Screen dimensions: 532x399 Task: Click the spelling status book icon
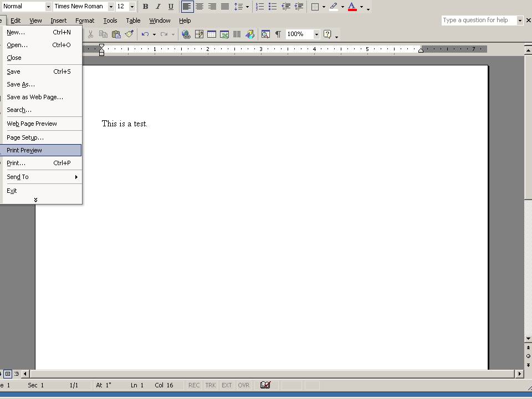(x=265, y=385)
